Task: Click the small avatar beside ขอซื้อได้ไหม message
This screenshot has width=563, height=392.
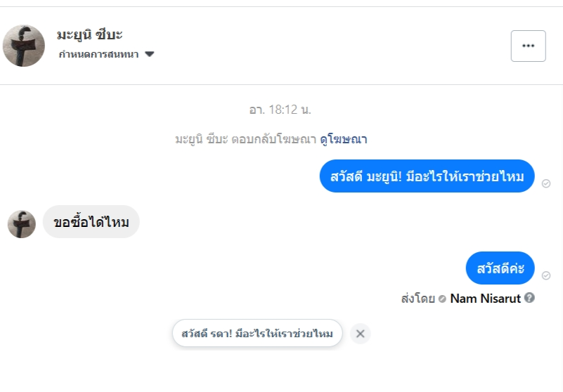Action: 22,224
